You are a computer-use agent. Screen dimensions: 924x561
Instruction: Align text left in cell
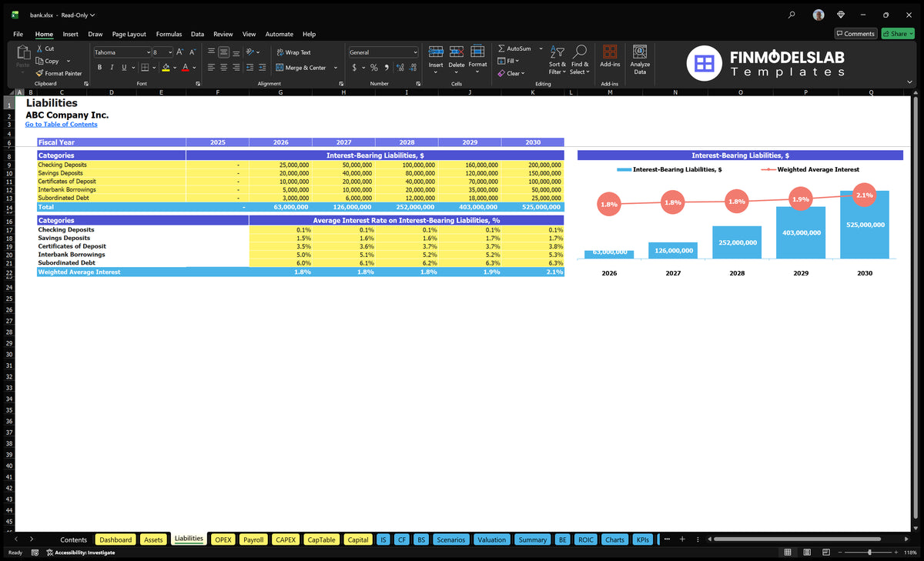click(211, 68)
